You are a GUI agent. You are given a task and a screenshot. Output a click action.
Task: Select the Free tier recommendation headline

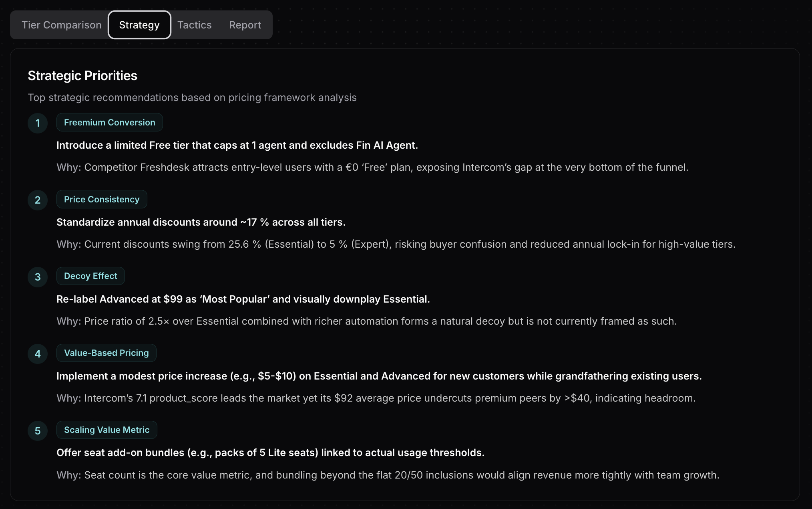click(x=237, y=145)
